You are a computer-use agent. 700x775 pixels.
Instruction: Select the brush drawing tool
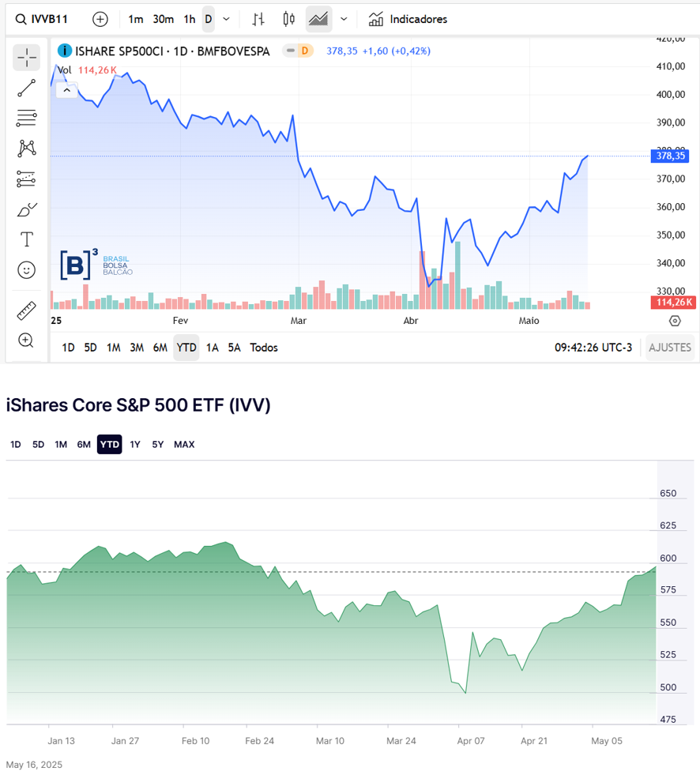point(26,209)
